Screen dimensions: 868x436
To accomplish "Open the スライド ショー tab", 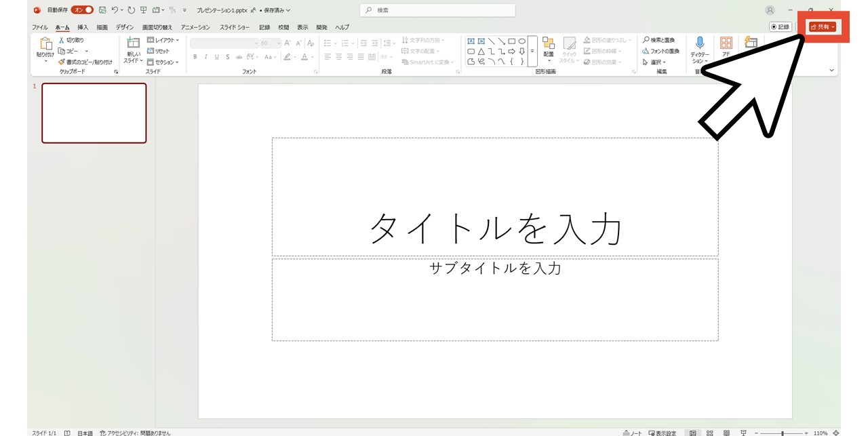I will [x=235, y=27].
